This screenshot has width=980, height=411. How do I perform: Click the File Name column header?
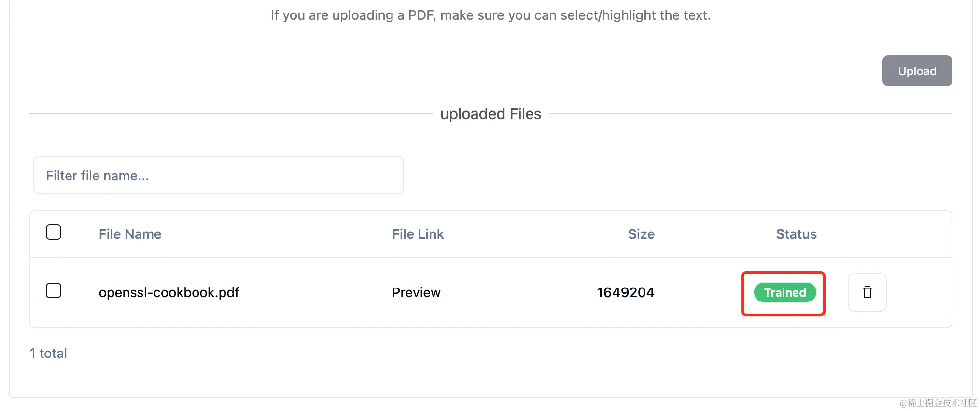coord(130,234)
